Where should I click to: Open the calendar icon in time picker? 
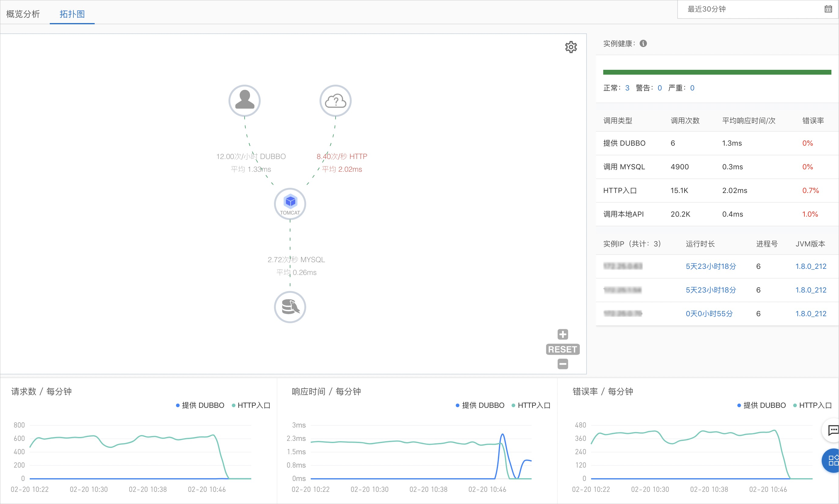pos(828,9)
